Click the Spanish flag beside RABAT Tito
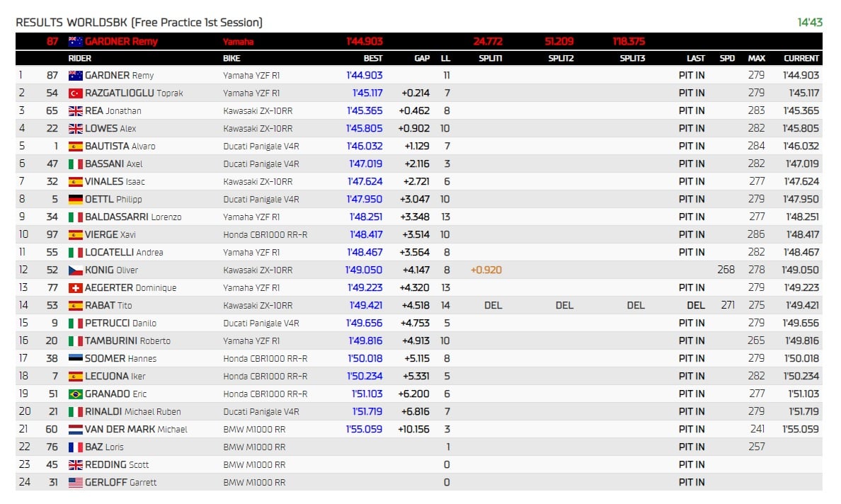841x504 pixels. click(76, 306)
